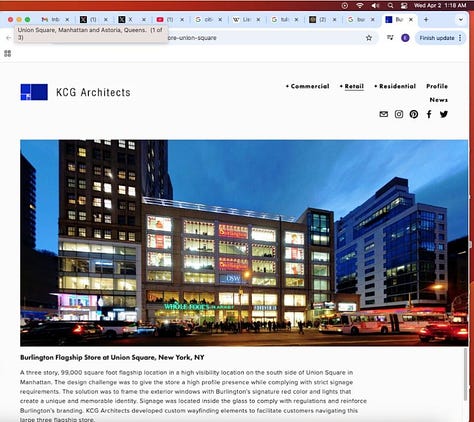Click the Burlington Flagship Store heading
Screen dimensions: 474x422
[112, 357]
